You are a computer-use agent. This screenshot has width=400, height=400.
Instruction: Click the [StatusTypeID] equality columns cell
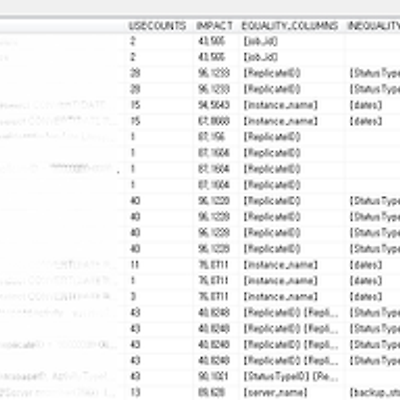(291, 376)
